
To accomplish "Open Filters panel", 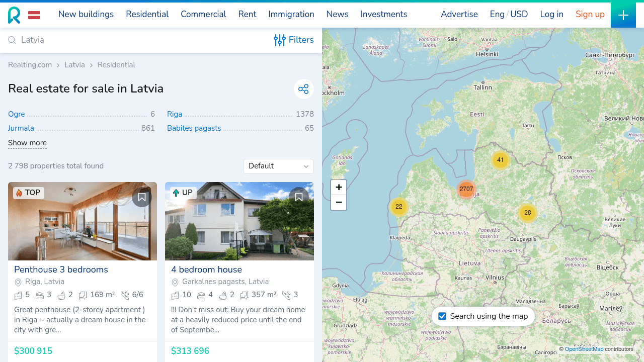I will pyautogui.click(x=294, y=40).
